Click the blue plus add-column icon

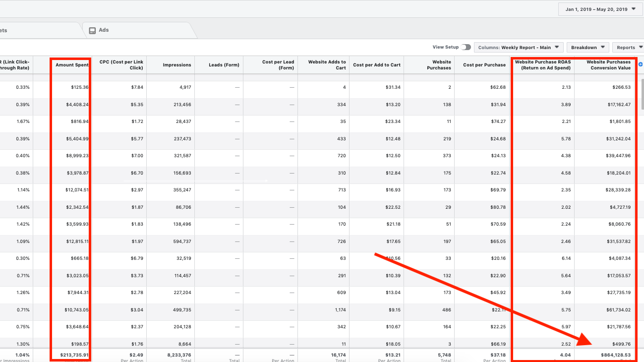[x=641, y=64]
